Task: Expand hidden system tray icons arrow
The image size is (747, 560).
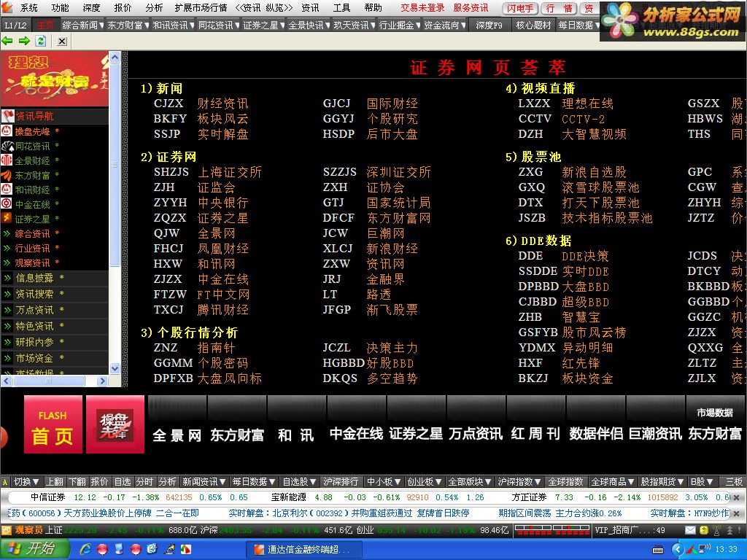Action: click(x=678, y=550)
